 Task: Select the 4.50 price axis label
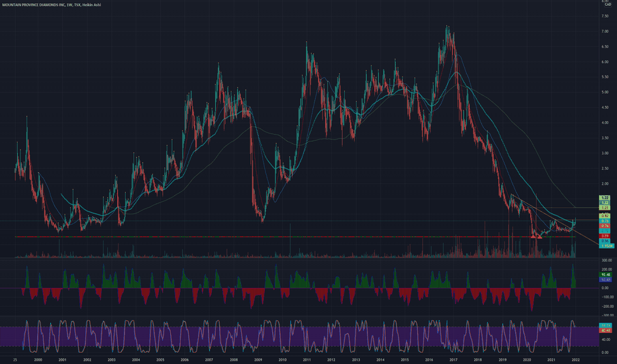[x=604, y=107]
